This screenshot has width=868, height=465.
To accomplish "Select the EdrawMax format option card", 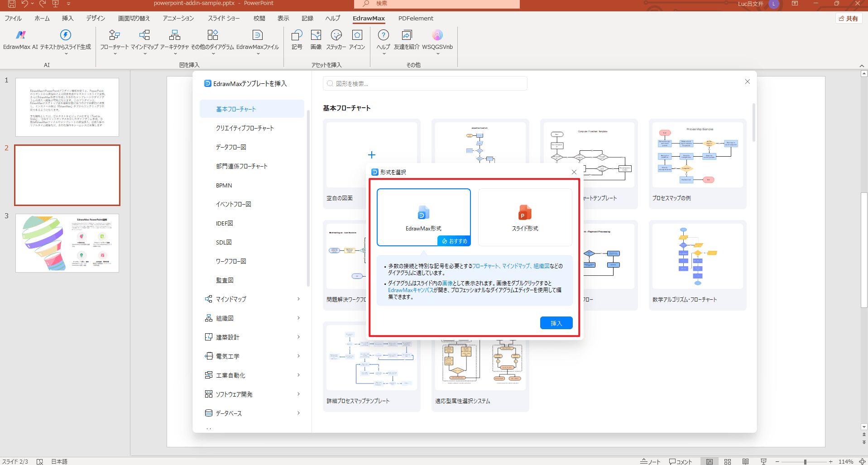I will 423,217.
